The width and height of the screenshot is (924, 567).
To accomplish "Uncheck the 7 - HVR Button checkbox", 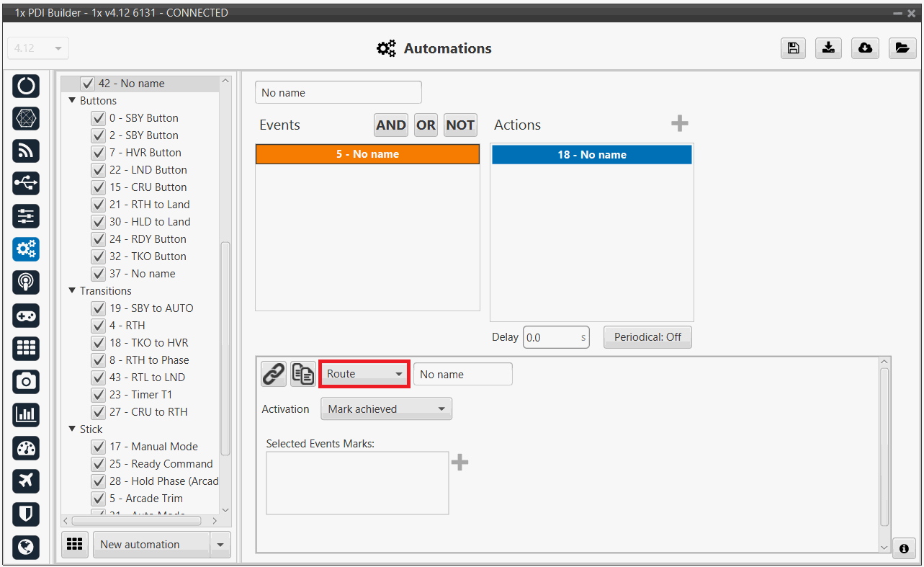I will click(99, 153).
